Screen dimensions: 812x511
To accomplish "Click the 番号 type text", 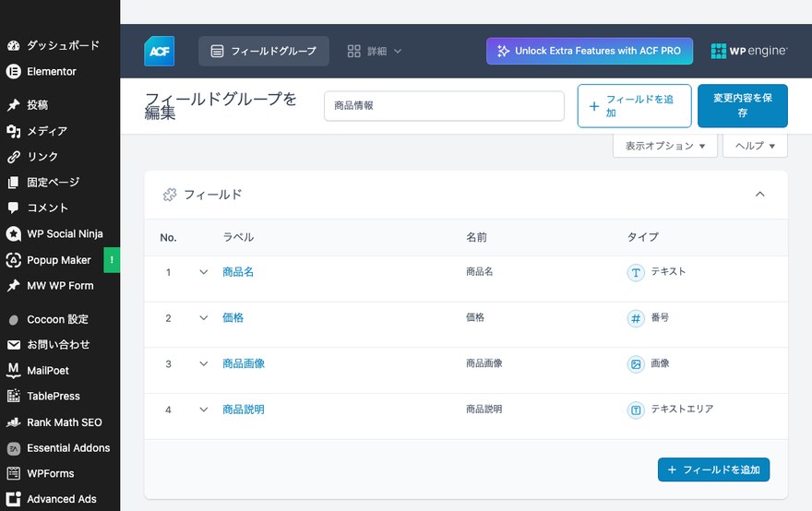I will 660,317.
